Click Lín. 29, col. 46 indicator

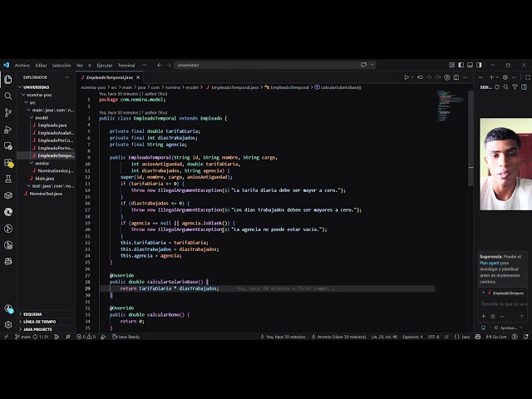coord(384,337)
